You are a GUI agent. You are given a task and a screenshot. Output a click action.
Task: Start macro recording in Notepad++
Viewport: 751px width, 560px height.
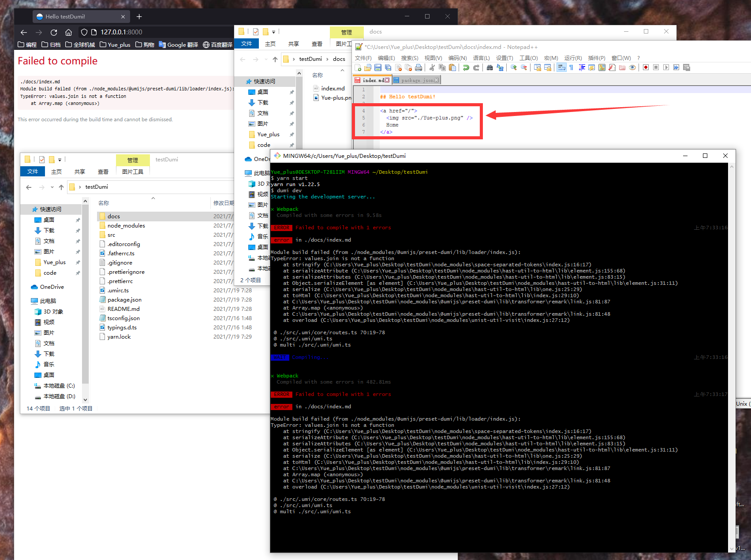645,67
